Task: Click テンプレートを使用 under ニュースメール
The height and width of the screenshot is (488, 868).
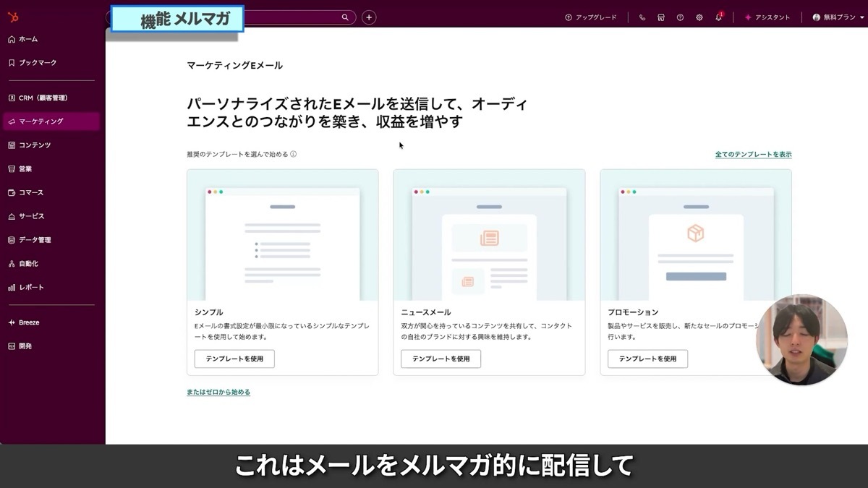Action: (440, 359)
